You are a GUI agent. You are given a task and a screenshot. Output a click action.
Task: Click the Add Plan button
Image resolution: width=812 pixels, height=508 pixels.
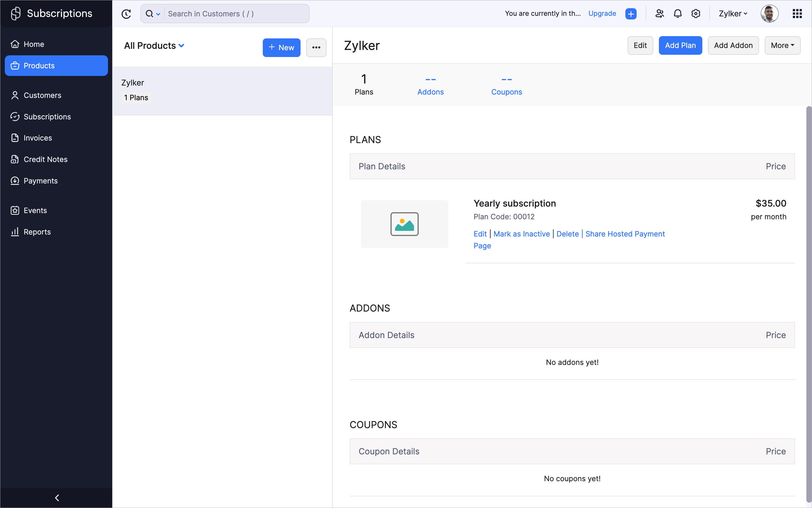point(680,45)
